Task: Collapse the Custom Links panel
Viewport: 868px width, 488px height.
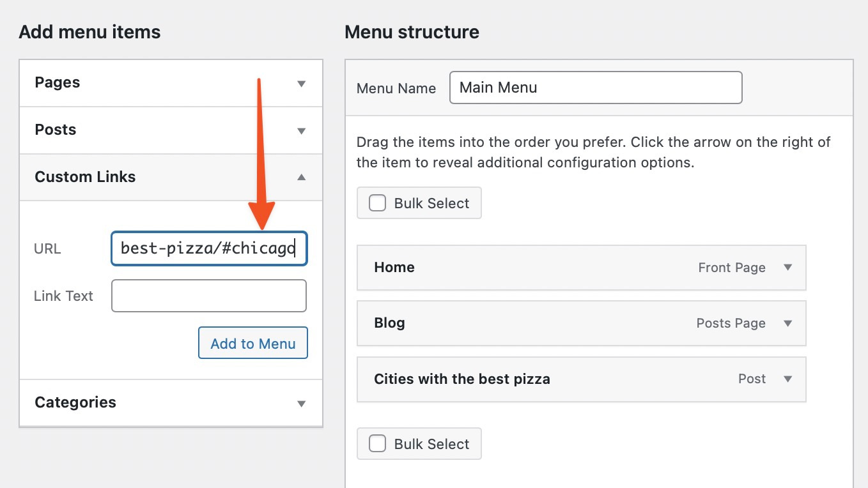Action: pyautogui.click(x=301, y=177)
